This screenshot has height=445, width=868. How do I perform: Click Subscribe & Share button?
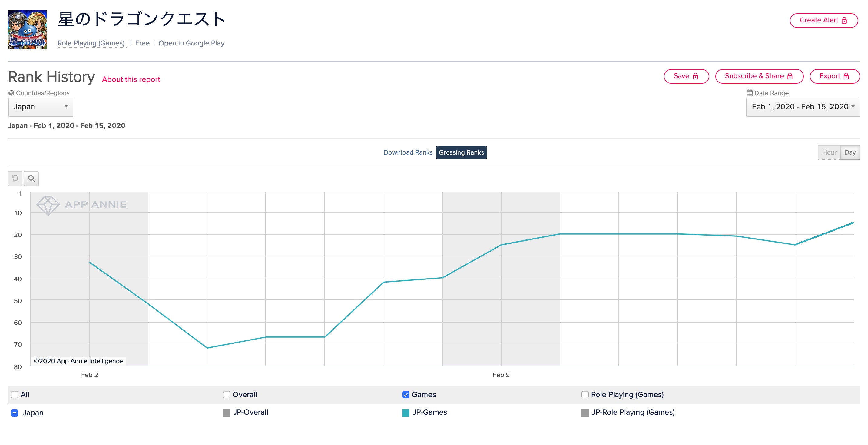(759, 76)
